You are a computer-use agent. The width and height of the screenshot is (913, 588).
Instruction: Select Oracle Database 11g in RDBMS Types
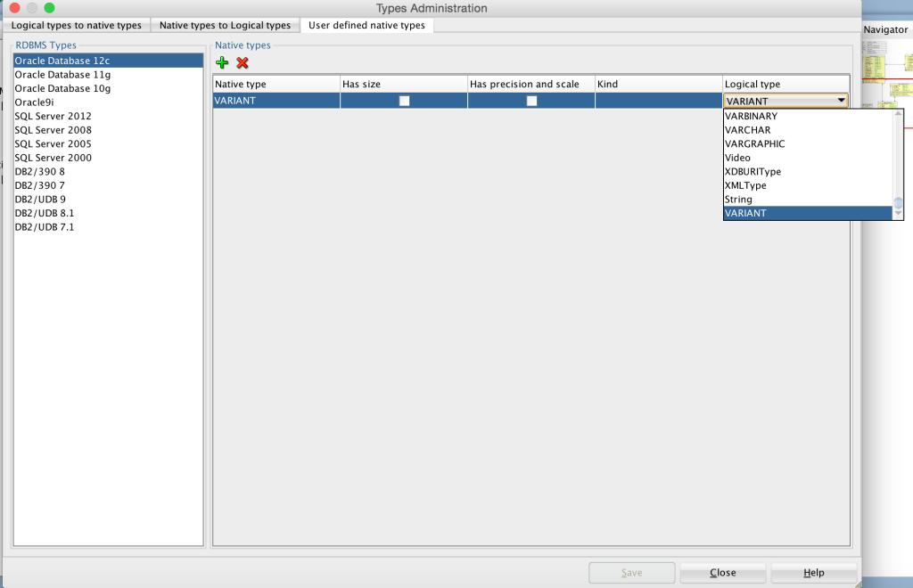[108, 75]
